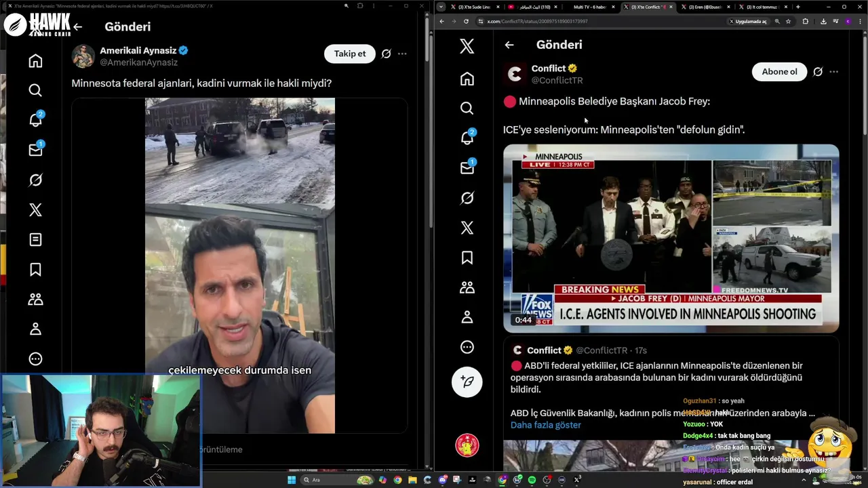Open @AmerikanAynasiz handle link
The height and width of the screenshot is (488, 868).
click(138, 62)
